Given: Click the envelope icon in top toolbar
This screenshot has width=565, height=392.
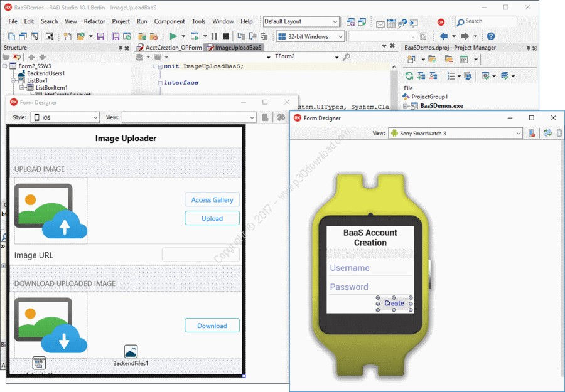Looking at the screenshot, I should 380,24.
